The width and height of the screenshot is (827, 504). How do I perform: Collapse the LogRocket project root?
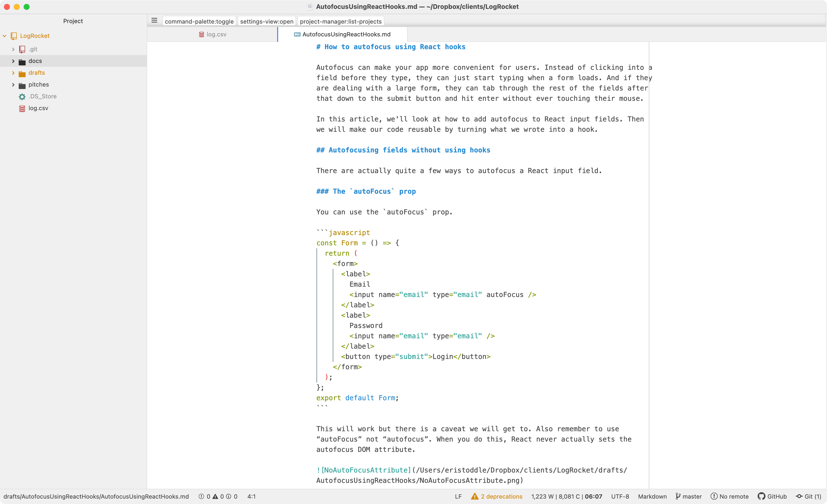coord(5,36)
